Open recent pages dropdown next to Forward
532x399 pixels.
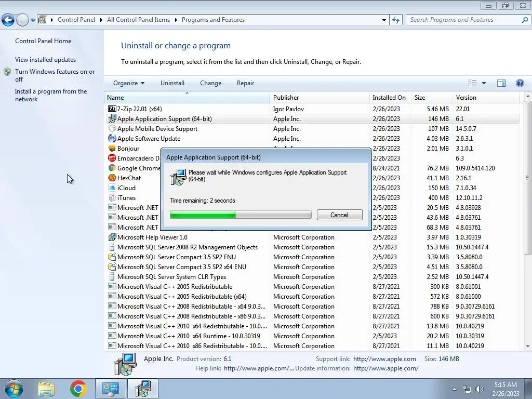coord(33,20)
